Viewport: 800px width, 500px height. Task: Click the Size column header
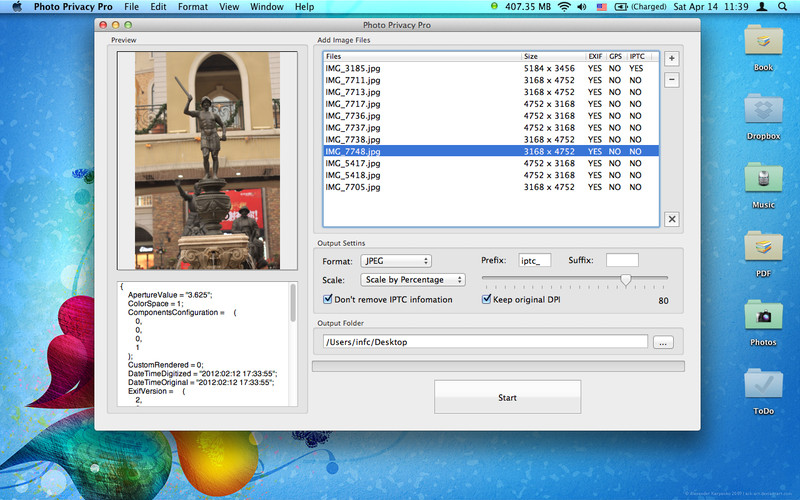pos(552,57)
